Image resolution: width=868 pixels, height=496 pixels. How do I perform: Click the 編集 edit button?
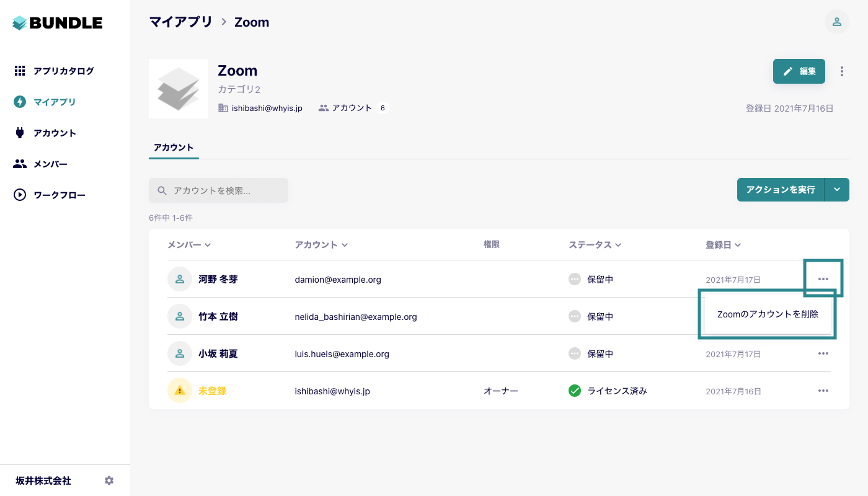pos(799,71)
